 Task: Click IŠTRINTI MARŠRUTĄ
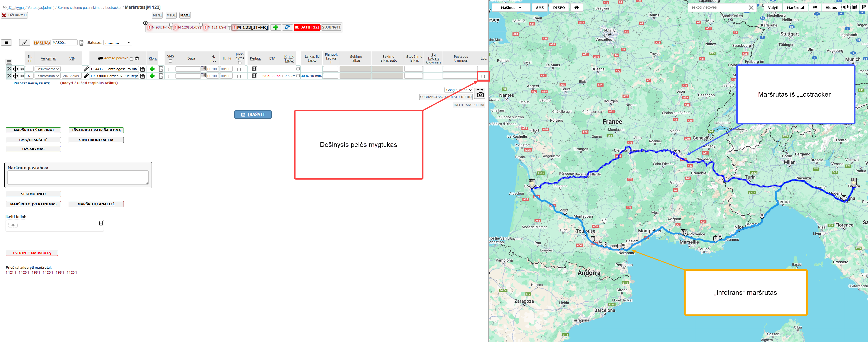pyautogui.click(x=32, y=253)
